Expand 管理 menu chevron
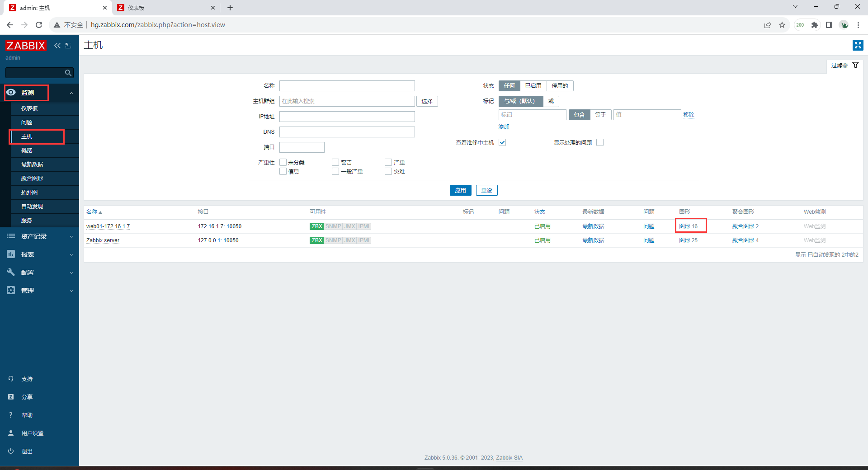 pos(71,291)
